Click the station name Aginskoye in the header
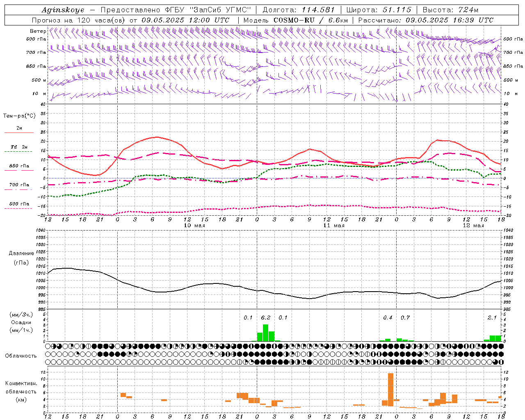 coord(63,10)
